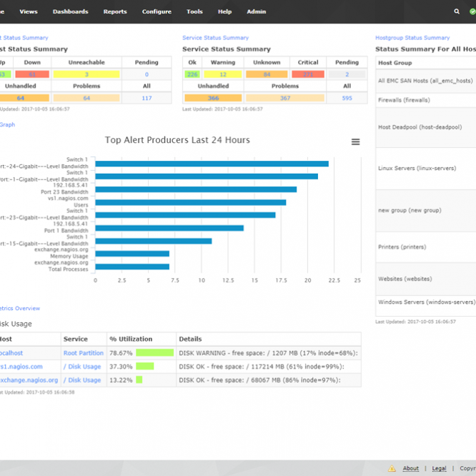Open the About link in footer

pos(410,469)
